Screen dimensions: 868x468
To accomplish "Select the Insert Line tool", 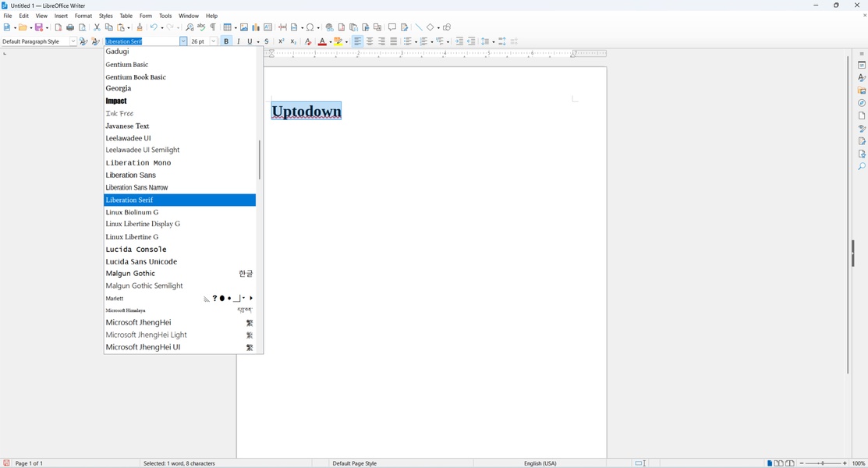I will click(419, 27).
